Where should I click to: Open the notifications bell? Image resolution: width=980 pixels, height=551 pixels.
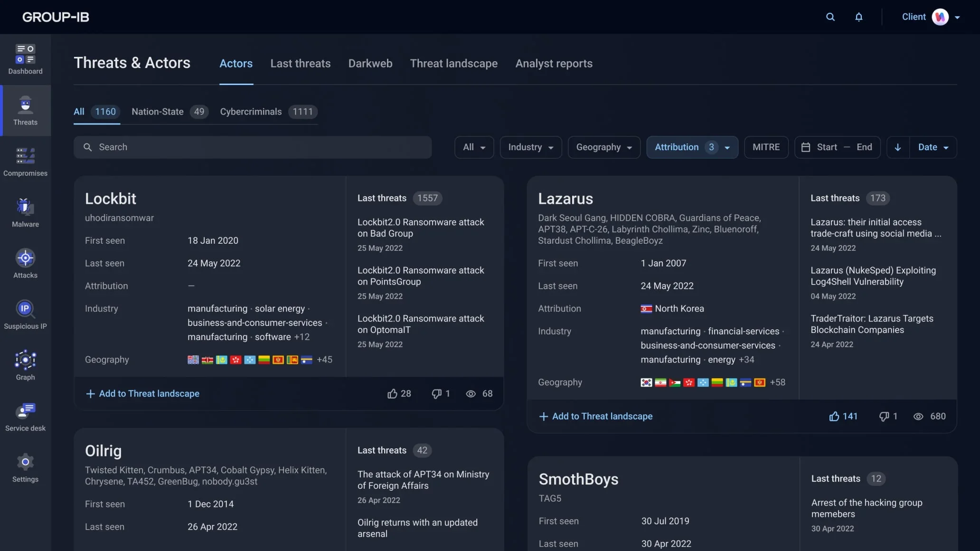click(859, 17)
